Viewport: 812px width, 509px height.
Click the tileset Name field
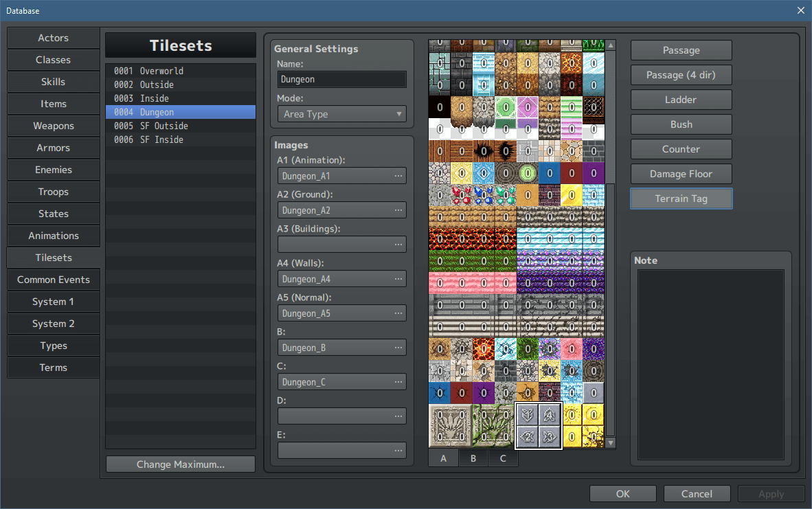tap(342, 79)
